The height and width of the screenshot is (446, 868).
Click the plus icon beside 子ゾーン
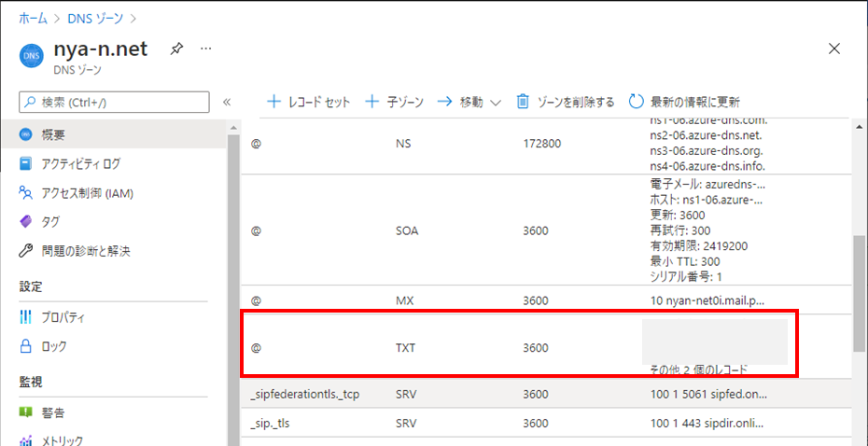tap(372, 102)
